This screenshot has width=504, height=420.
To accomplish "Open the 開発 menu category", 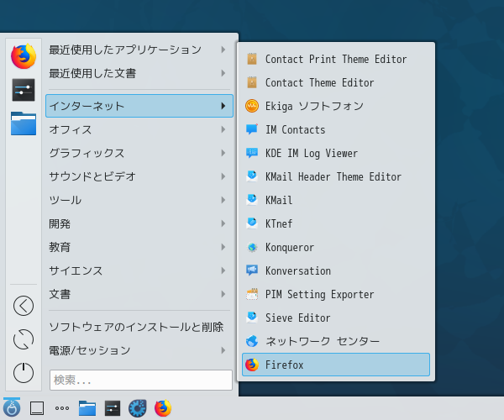I will pyautogui.click(x=139, y=223).
